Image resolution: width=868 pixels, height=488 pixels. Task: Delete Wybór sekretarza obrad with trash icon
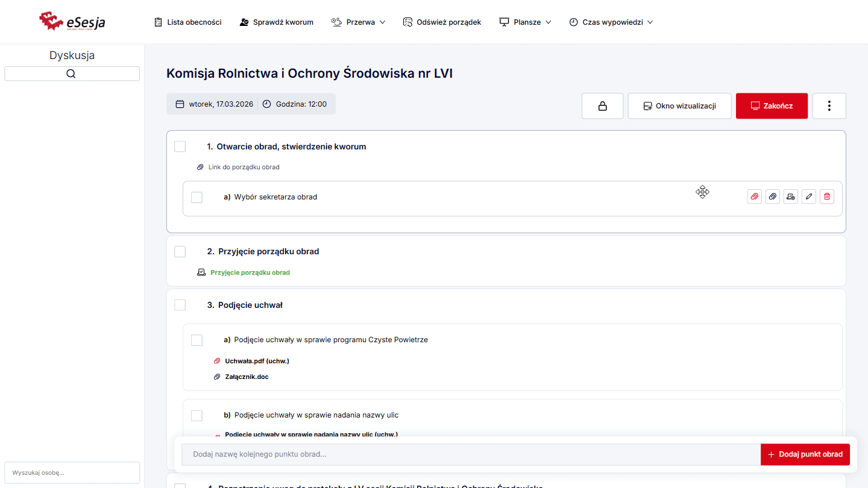827,196
